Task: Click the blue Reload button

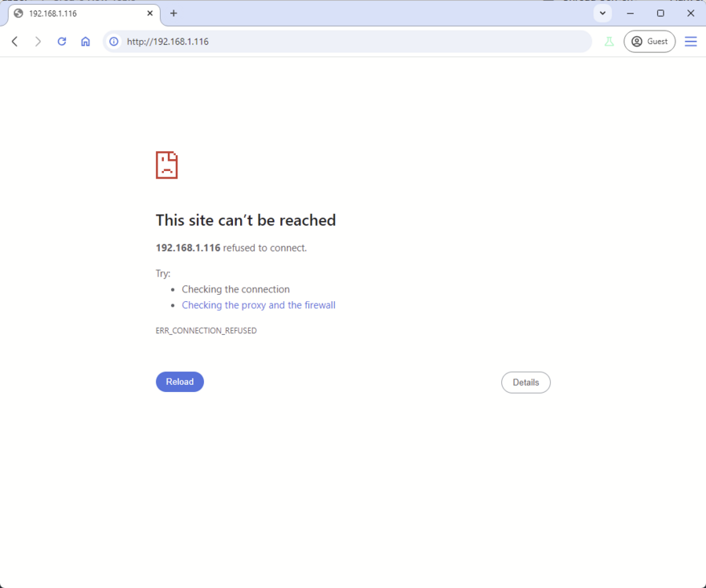Action: tap(180, 382)
